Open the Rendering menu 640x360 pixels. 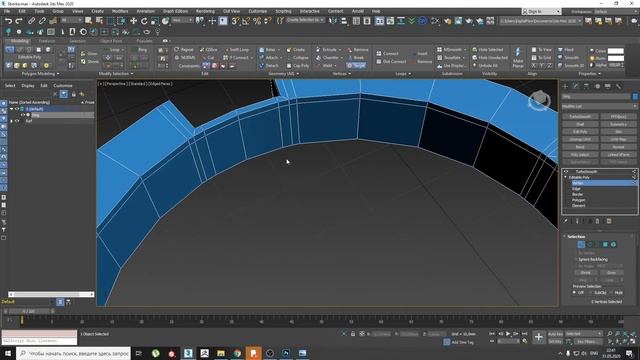pyautogui.click(x=205, y=11)
